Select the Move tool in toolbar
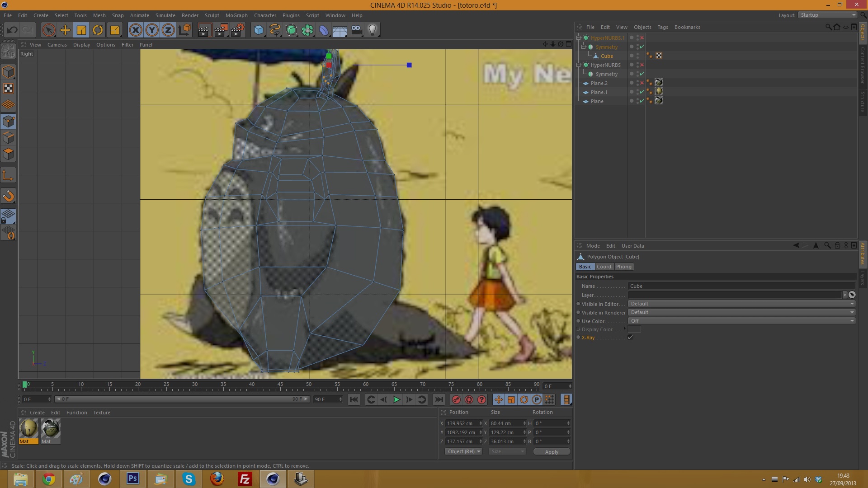The image size is (868, 488). 65,30
